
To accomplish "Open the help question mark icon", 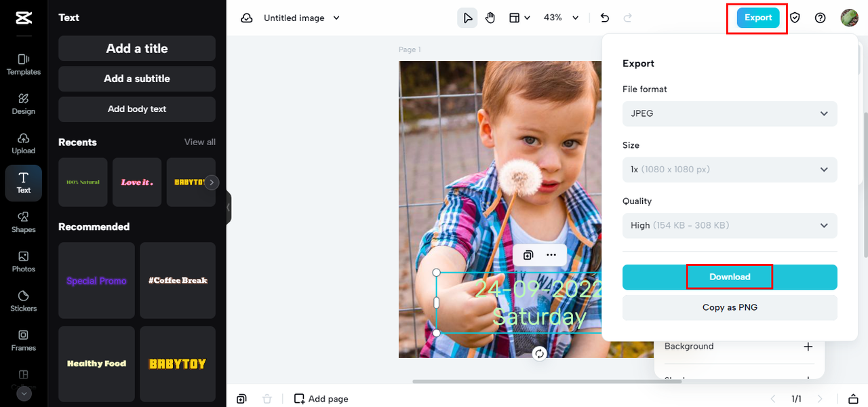I will 821,18.
